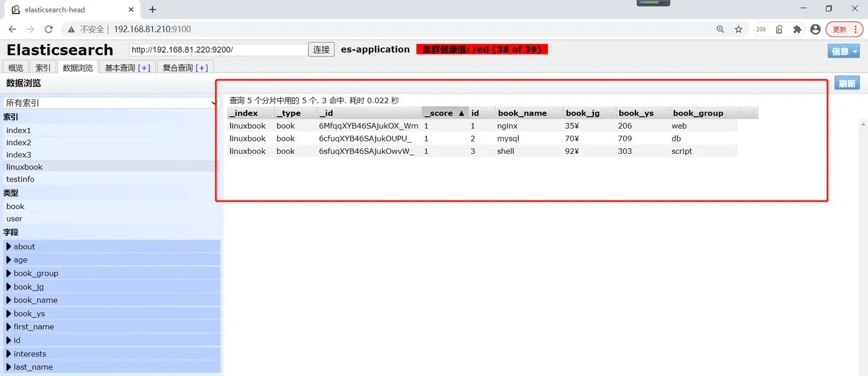868x376 pixels.
Task: Bookmark this page with the star icon
Action: [x=738, y=29]
